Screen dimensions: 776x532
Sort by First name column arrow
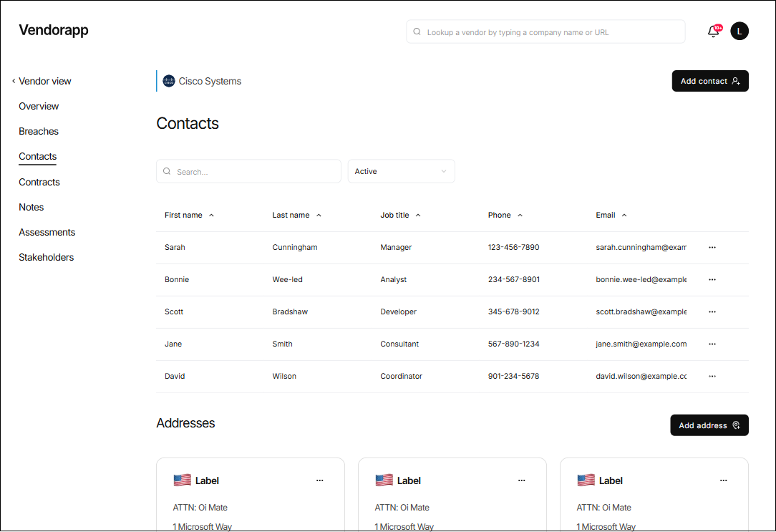tap(211, 216)
